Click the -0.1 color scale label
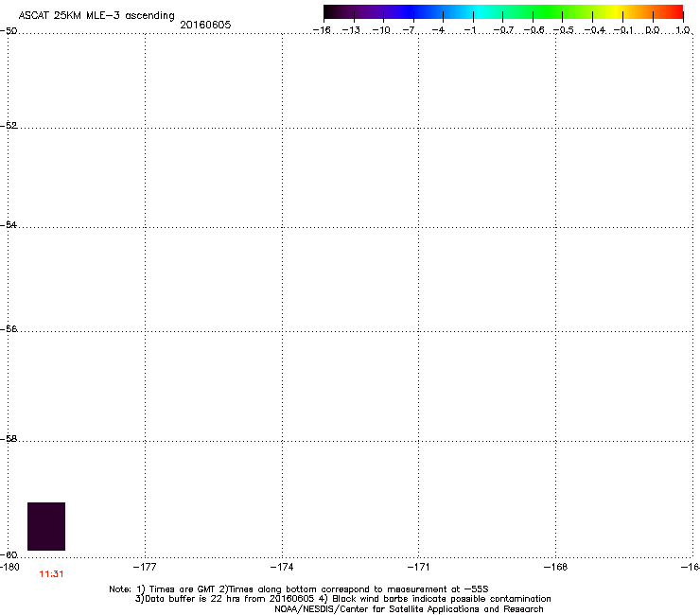 click(x=623, y=30)
